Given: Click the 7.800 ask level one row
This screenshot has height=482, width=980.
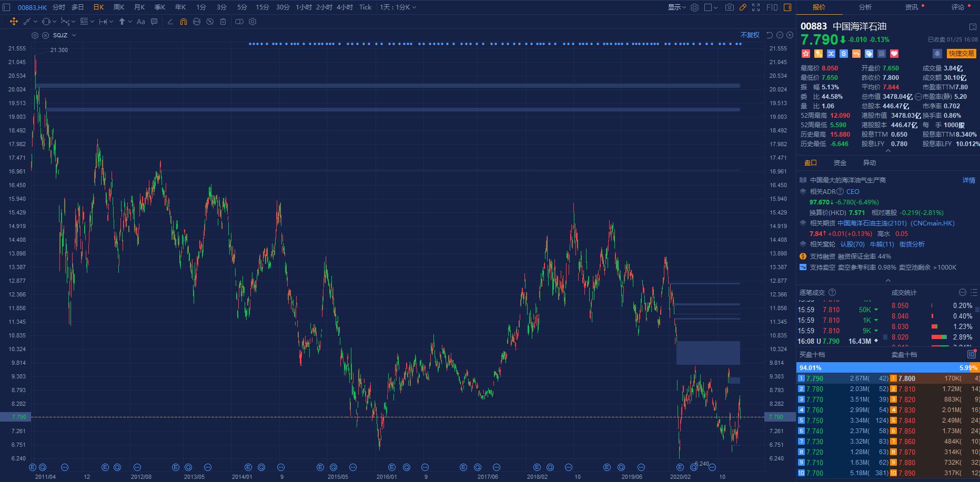Looking at the screenshot, I should [x=934, y=378].
